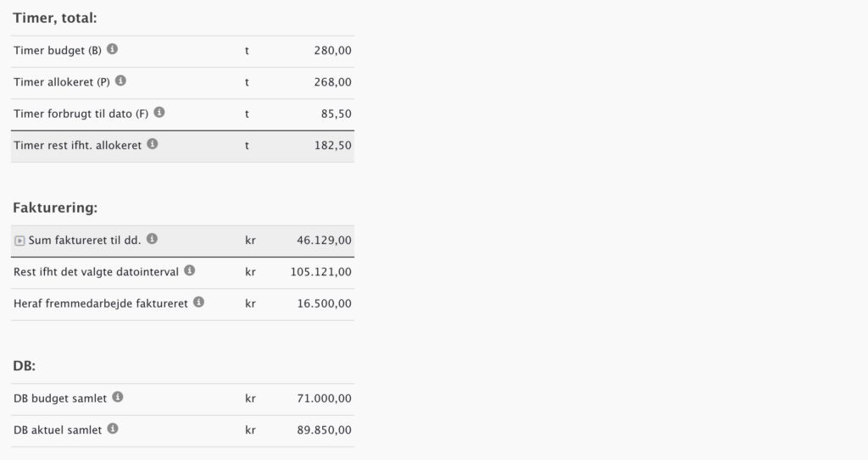
Task: Click the info icon for Heraf fremmedarbejde faktureret
Action: (x=198, y=302)
